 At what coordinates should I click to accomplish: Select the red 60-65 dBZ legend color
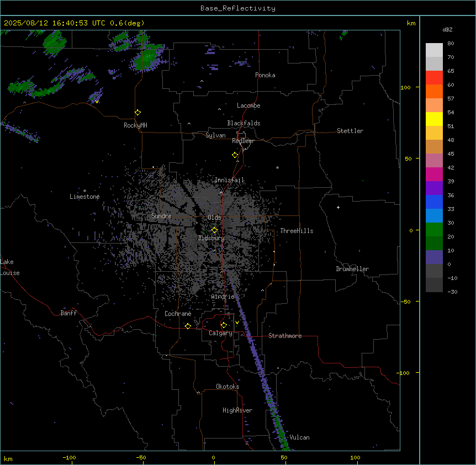coord(434,78)
